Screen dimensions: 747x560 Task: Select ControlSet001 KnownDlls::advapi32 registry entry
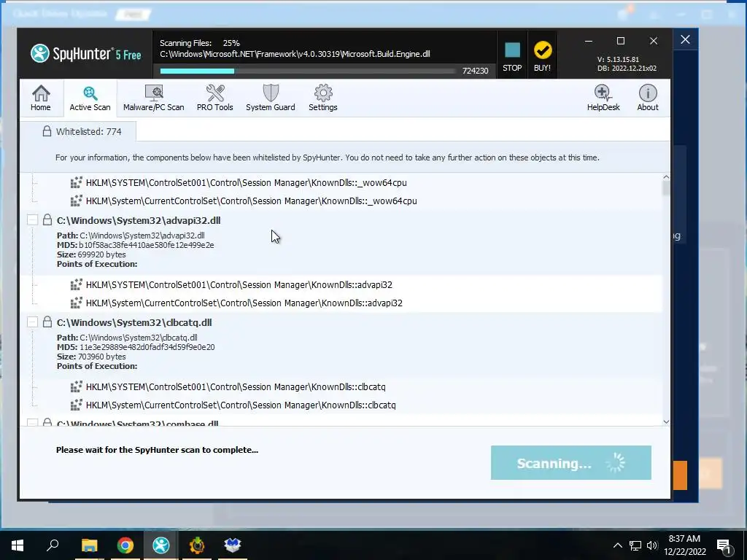239,285
